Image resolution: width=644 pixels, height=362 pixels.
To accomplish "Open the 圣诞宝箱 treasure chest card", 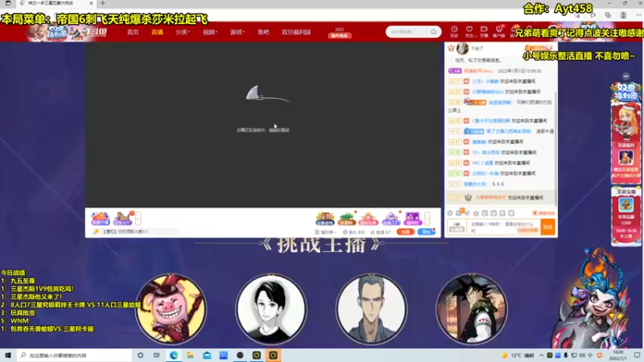I will click(626, 216).
